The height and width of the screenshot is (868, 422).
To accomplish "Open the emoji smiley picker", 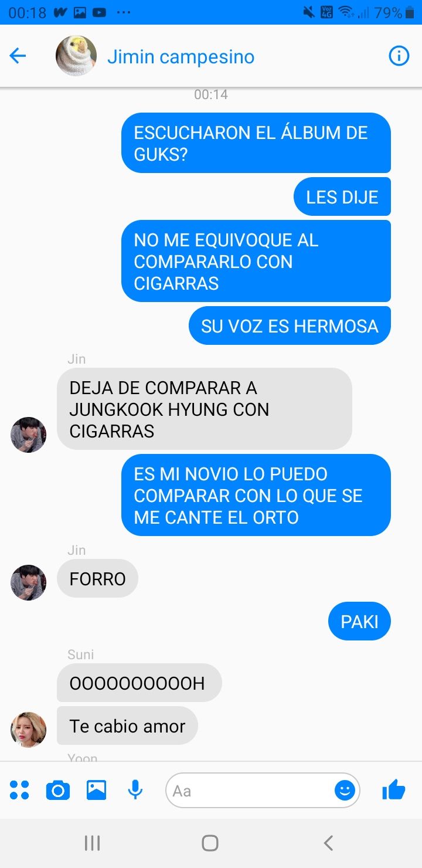I will click(345, 791).
